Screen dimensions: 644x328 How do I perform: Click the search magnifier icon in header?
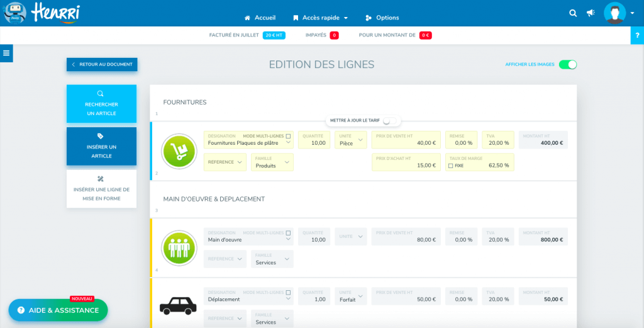coord(572,13)
